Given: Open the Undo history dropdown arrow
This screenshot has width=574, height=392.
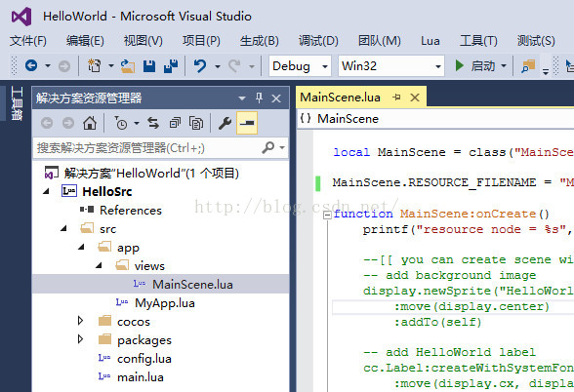Looking at the screenshot, I should click(x=218, y=66).
